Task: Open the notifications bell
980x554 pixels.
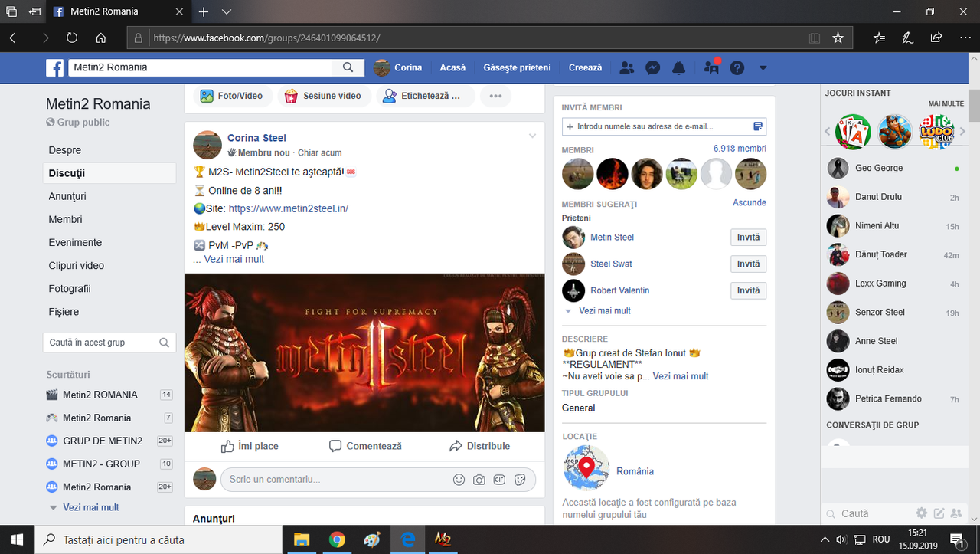Action: [x=679, y=67]
